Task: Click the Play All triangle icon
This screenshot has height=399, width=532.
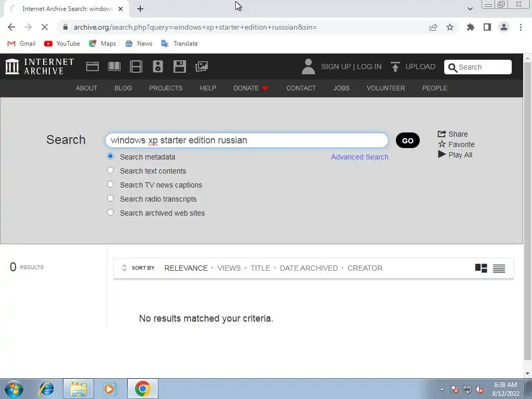Action: click(442, 154)
